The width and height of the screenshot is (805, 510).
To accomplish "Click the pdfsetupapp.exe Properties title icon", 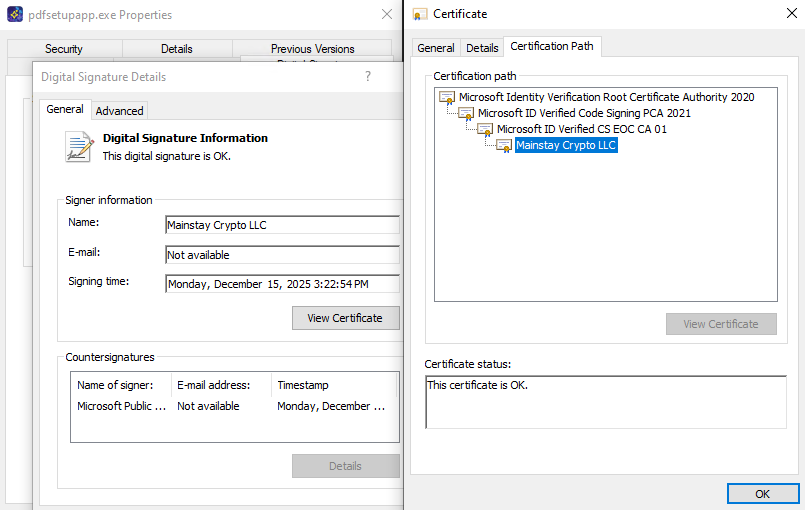I will click(14, 15).
